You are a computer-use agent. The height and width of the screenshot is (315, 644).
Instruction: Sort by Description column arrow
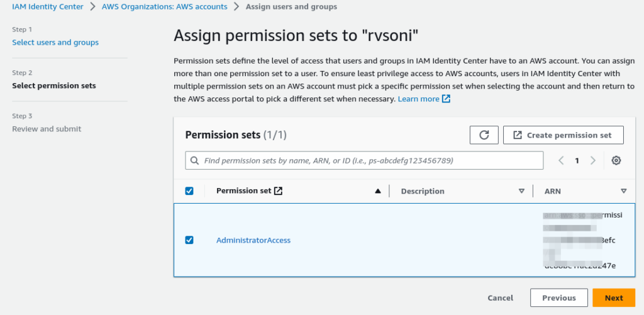(521, 191)
